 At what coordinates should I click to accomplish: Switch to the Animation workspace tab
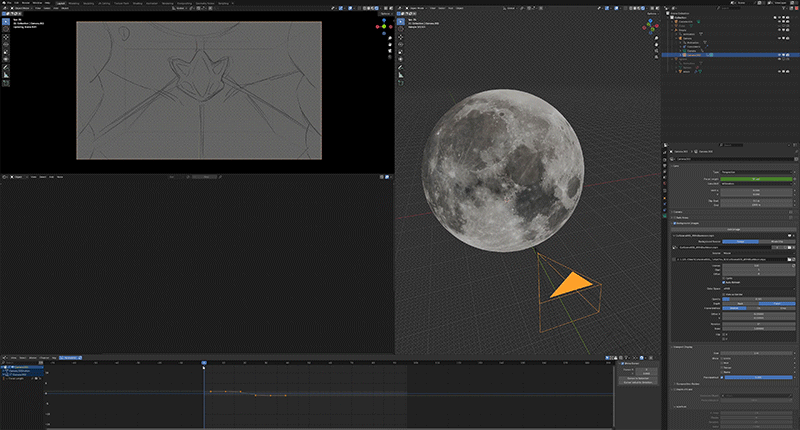tap(152, 3)
